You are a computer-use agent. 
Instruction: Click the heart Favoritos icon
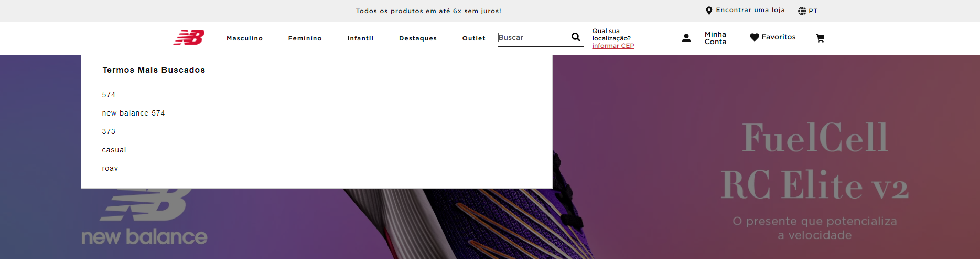pyautogui.click(x=755, y=37)
